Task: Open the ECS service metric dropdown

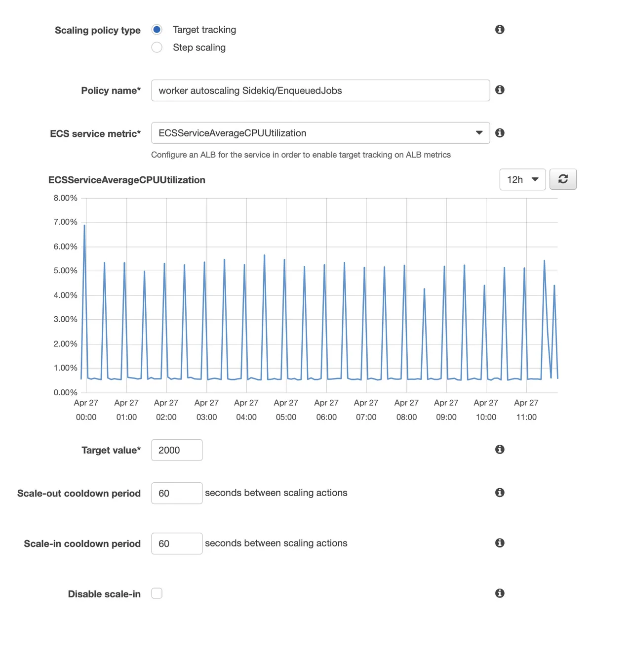Action: pyautogui.click(x=320, y=133)
